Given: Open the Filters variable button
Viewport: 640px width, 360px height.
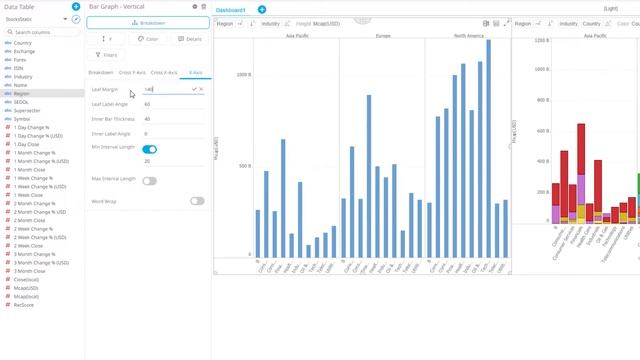Looking at the screenshot, I should click(x=107, y=55).
